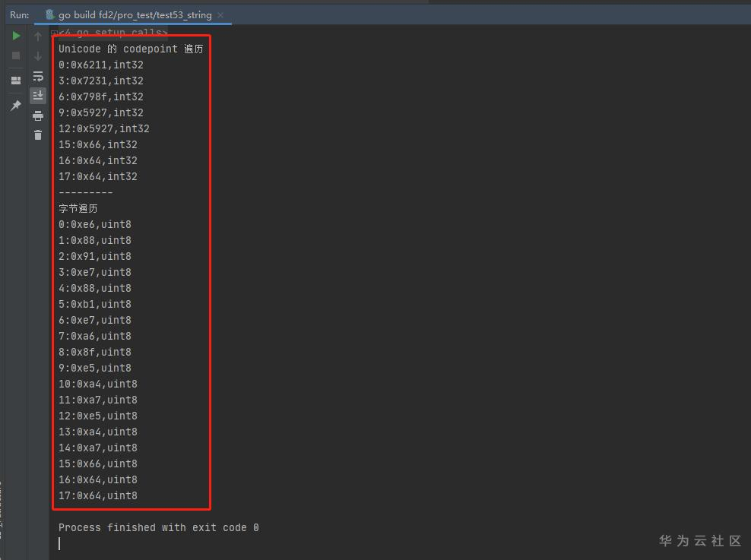The image size is (751, 560).
Task: Click the output line '0:0x6211,int32'
Action: (x=100, y=65)
